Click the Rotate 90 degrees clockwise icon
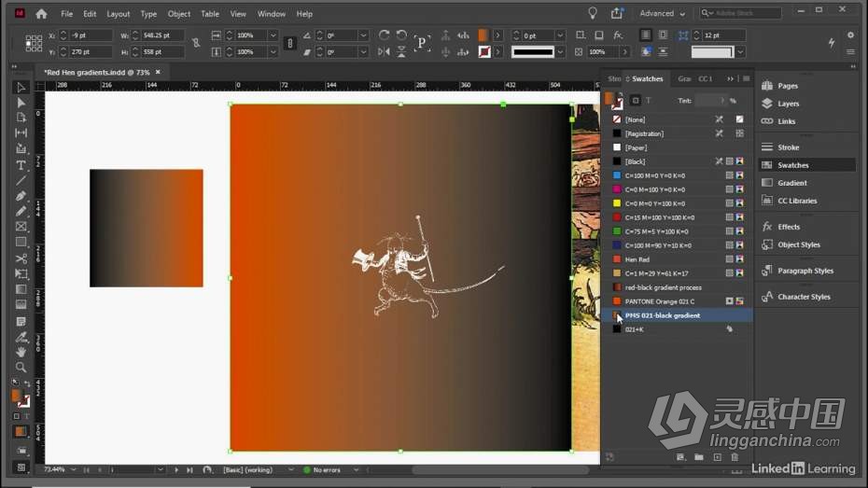 384,35
